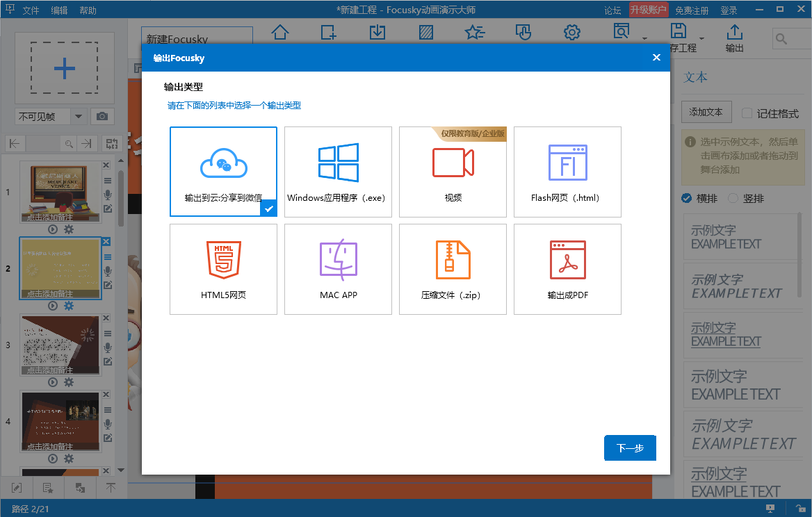Select the HTML5网页 output tile

pyautogui.click(x=223, y=269)
